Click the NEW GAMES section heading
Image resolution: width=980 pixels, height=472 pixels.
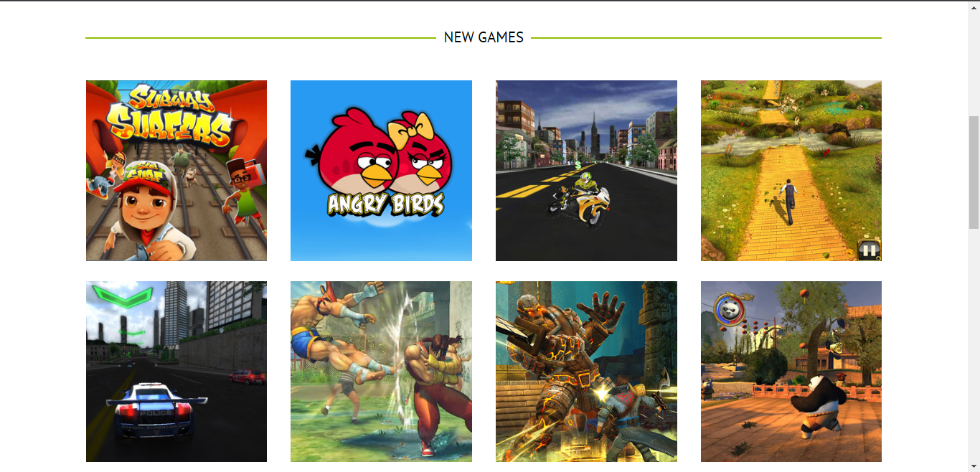click(x=484, y=37)
